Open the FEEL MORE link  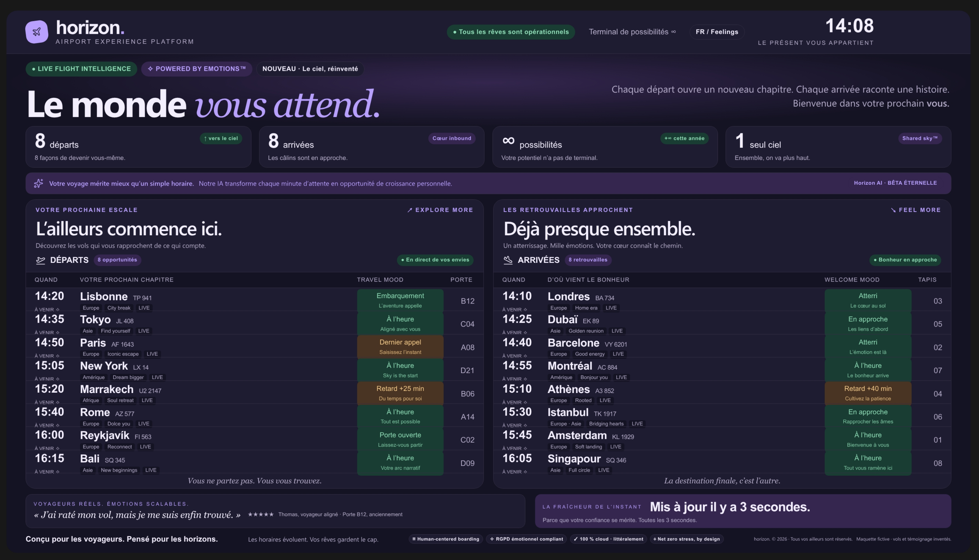[x=915, y=210]
